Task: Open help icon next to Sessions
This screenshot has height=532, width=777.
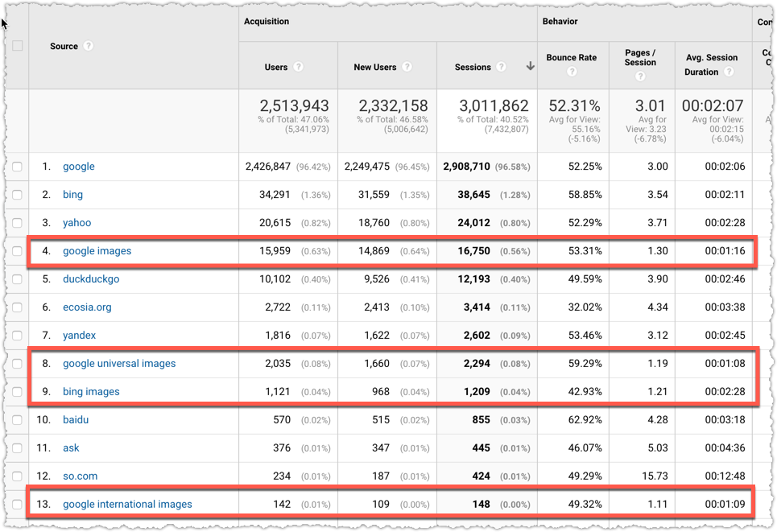Action: tap(502, 67)
